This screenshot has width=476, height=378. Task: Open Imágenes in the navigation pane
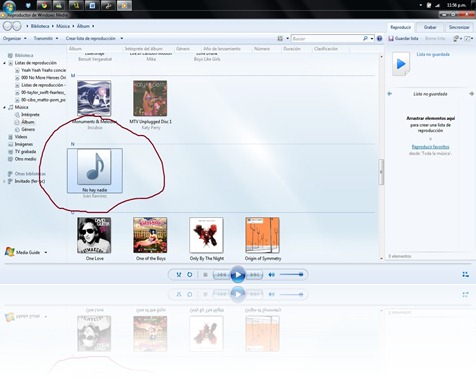click(x=20, y=144)
